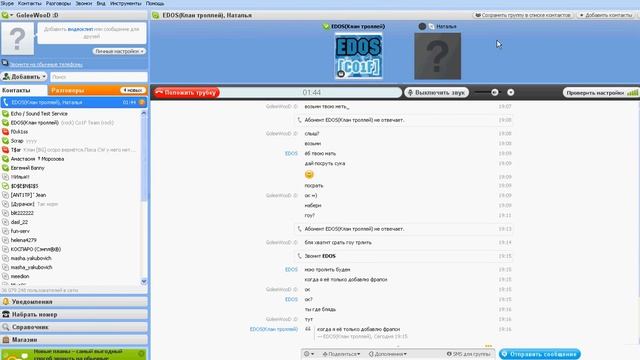Open the Добавить contact dropdown
Image resolution: width=640 pixels, height=360 pixels.
click(x=24, y=77)
